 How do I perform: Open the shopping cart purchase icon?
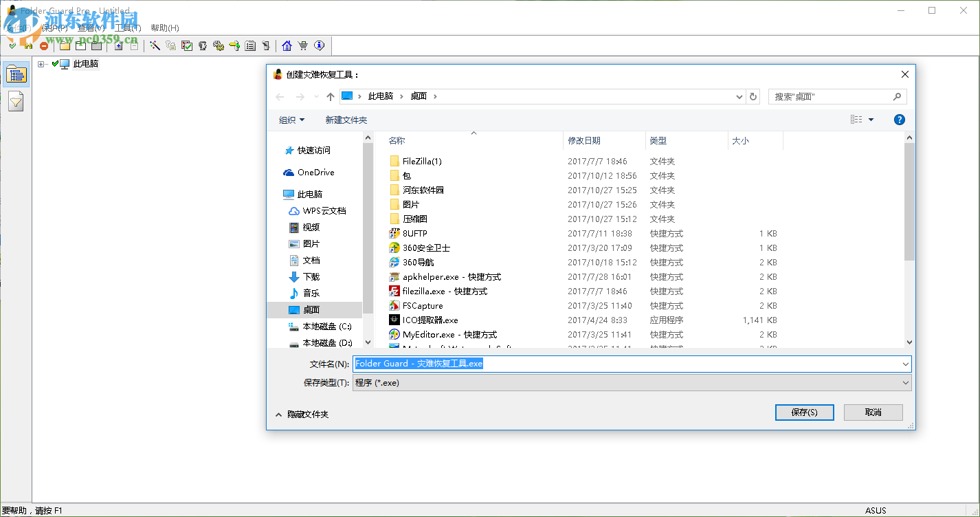pyautogui.click(x=303, y=45)
